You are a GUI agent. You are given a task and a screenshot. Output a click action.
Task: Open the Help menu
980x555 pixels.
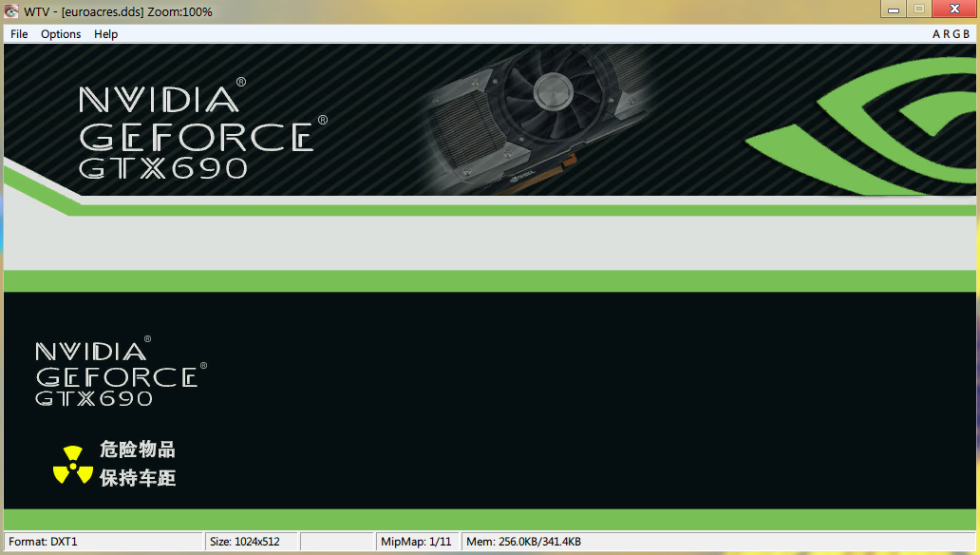(105, 34)
